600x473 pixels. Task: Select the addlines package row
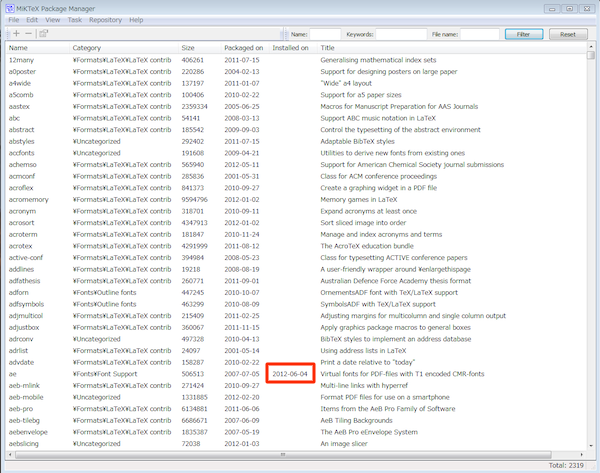point(296,269)
